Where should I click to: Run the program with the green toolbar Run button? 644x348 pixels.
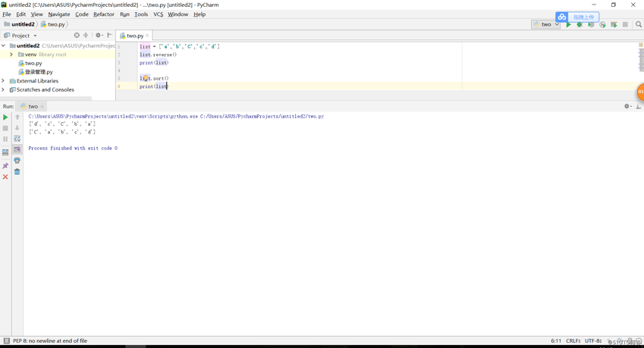[568, 24]
